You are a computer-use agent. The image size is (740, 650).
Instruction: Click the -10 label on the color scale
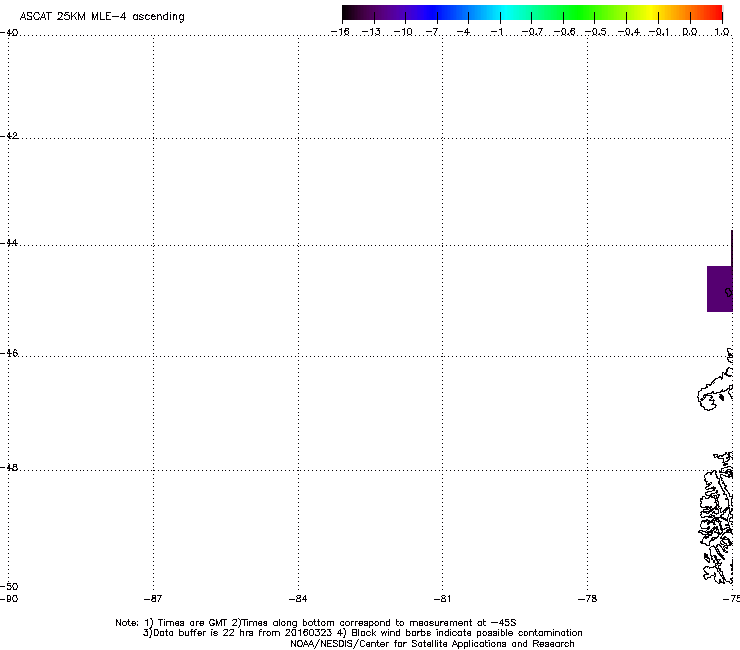[403, 32]
